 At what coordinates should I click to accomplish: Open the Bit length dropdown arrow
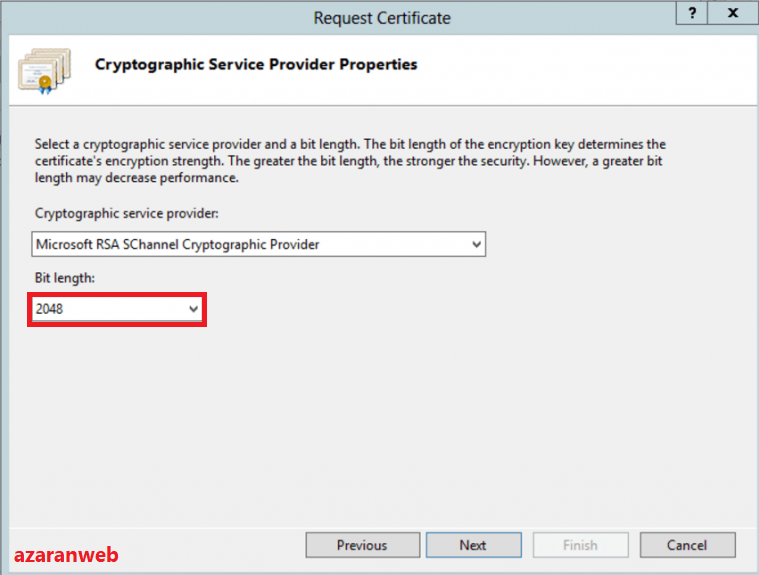coord(194,310)
